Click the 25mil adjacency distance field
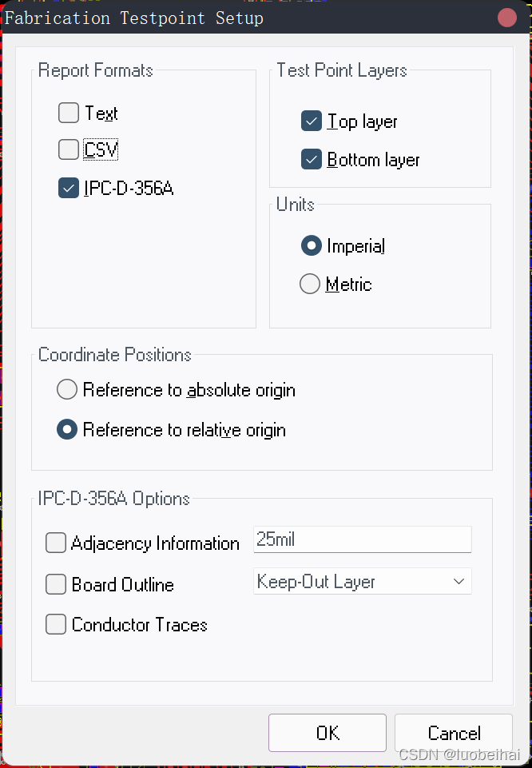 pos(362,539)
